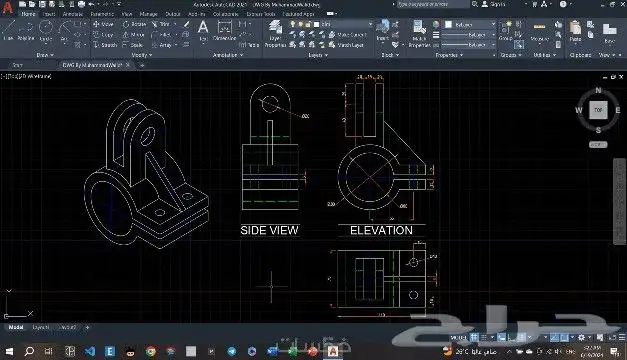Activate the Rotate command

pyautogui.click(x=135, y=24)
